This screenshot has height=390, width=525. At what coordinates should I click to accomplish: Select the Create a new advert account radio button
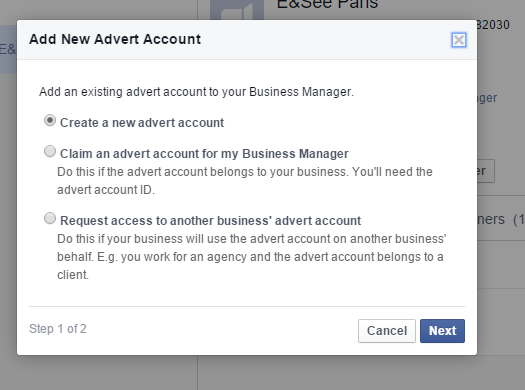click(x=50, y=120)
